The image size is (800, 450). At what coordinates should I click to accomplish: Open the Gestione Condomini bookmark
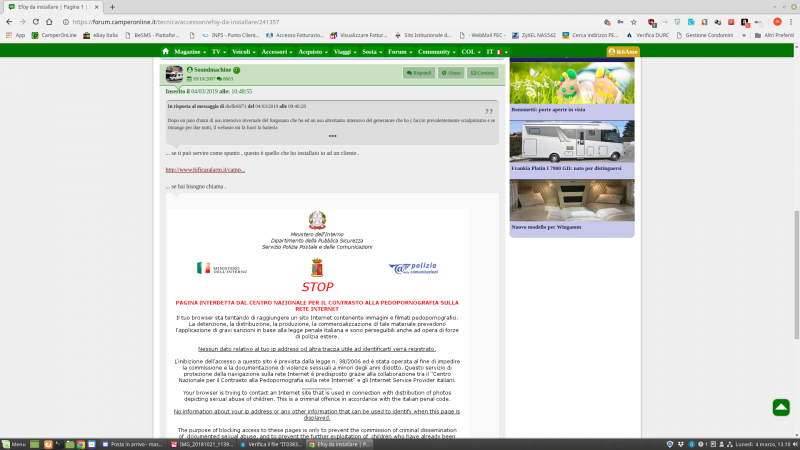click(705, 35)
